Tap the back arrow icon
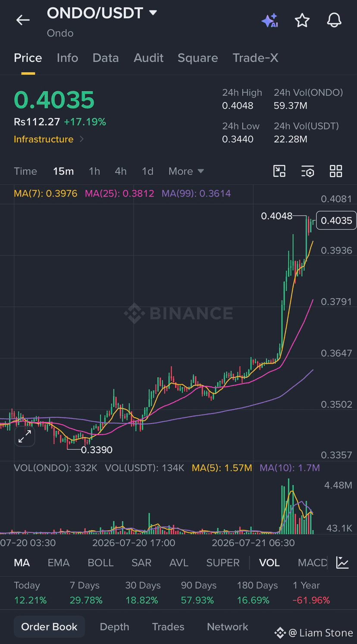 23,20
